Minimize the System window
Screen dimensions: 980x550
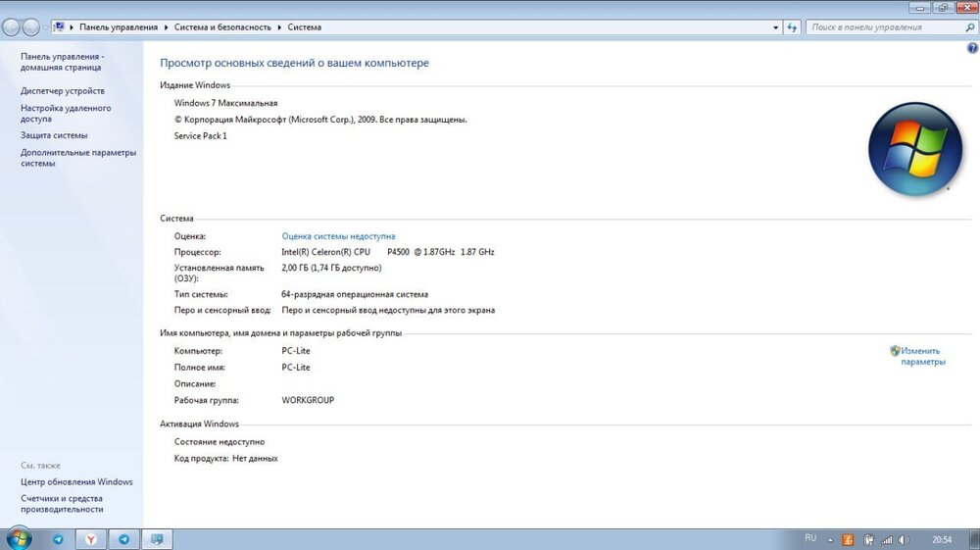[x=919, y=8]
